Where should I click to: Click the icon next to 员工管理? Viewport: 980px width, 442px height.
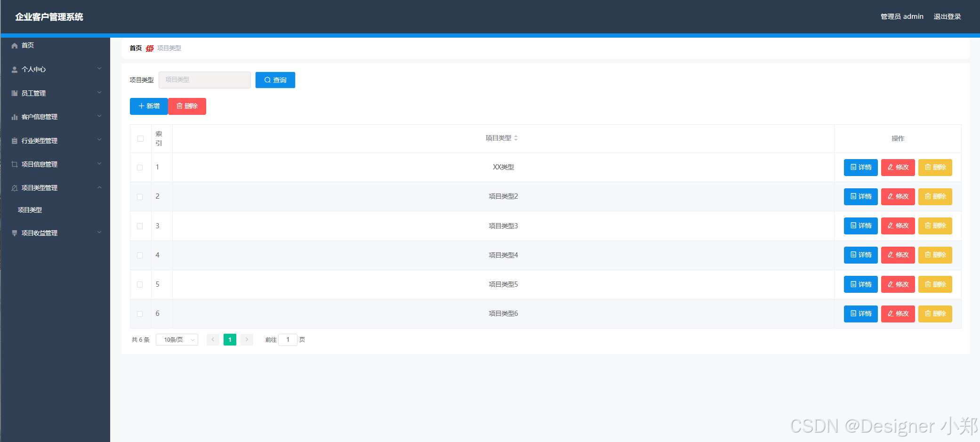coord(15,93)
